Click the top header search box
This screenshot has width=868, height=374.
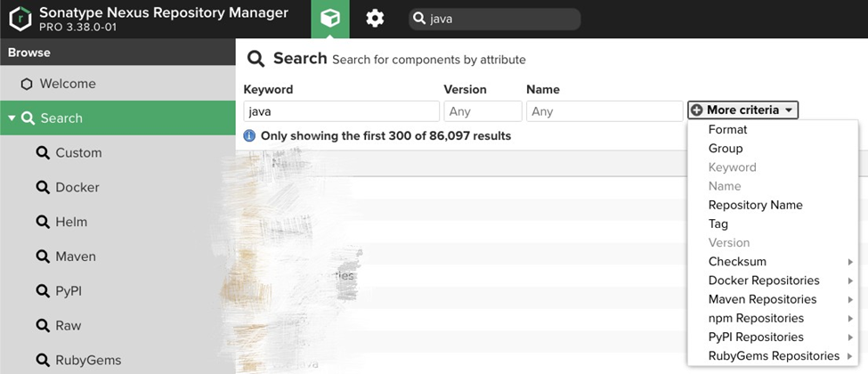coord(500,19)
